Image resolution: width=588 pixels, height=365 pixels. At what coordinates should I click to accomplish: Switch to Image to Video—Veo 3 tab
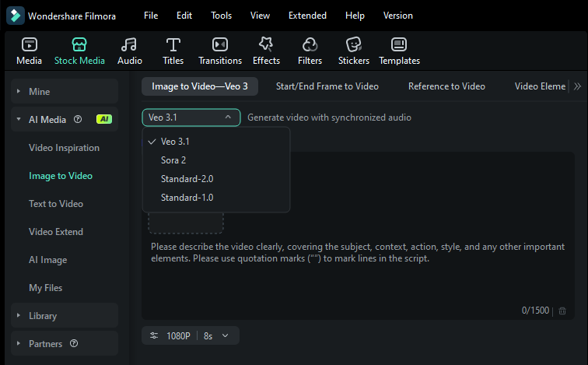[200, 86]
